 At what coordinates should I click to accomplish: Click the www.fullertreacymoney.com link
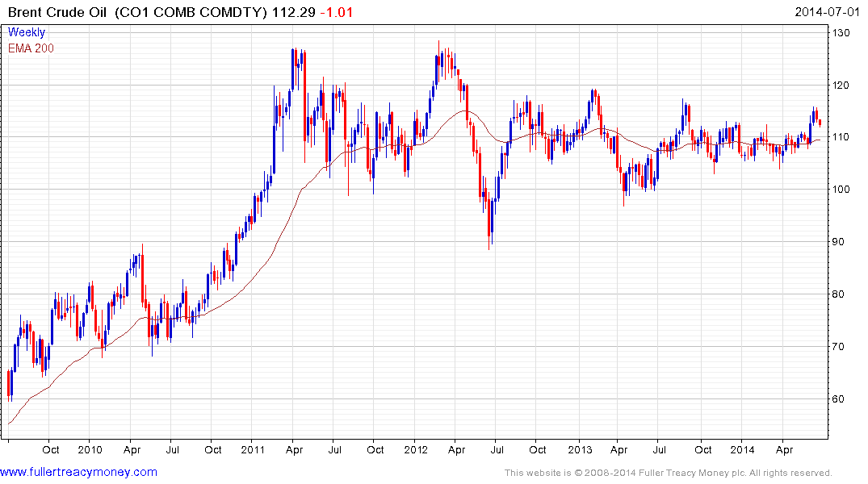coord(78,473)
